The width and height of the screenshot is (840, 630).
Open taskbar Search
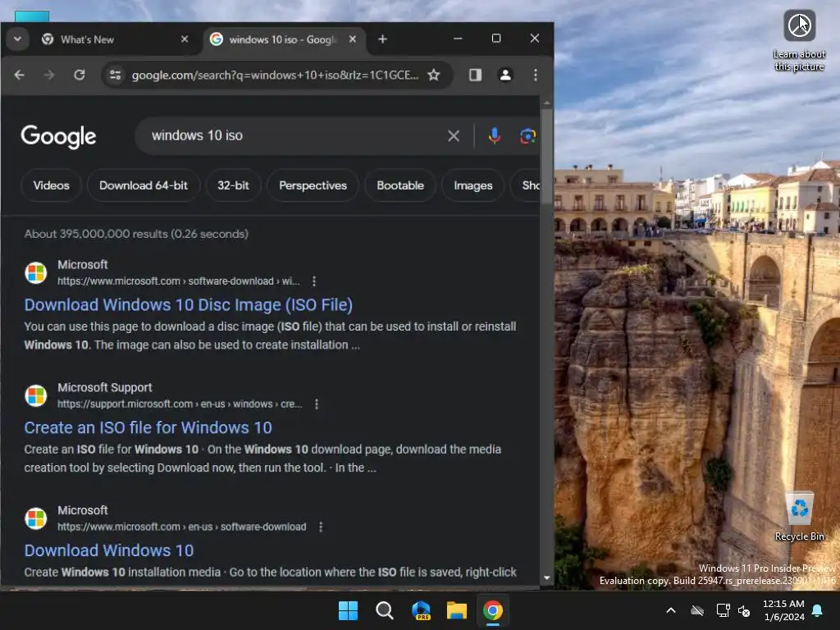(384, 610)
